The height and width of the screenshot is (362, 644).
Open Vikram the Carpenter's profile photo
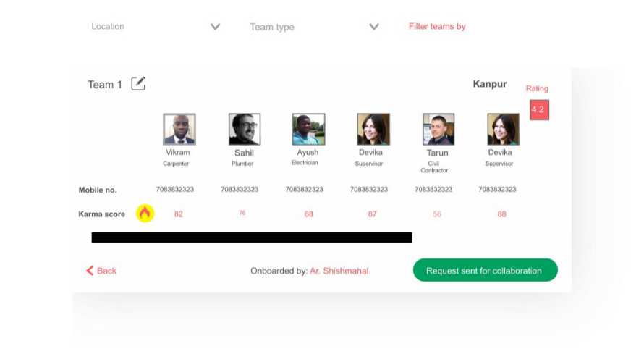click(x=179, y=130)
